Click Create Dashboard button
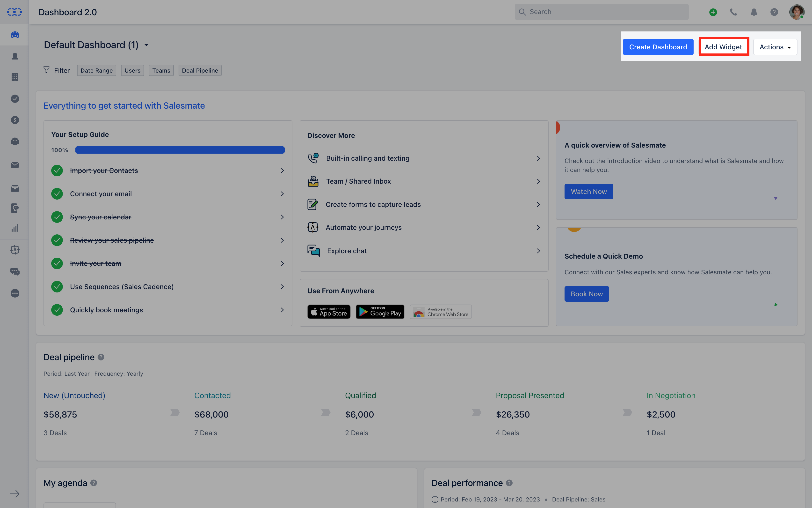This screenshot has height=508, width=812. pyautogui.click(x=658, y=47)
